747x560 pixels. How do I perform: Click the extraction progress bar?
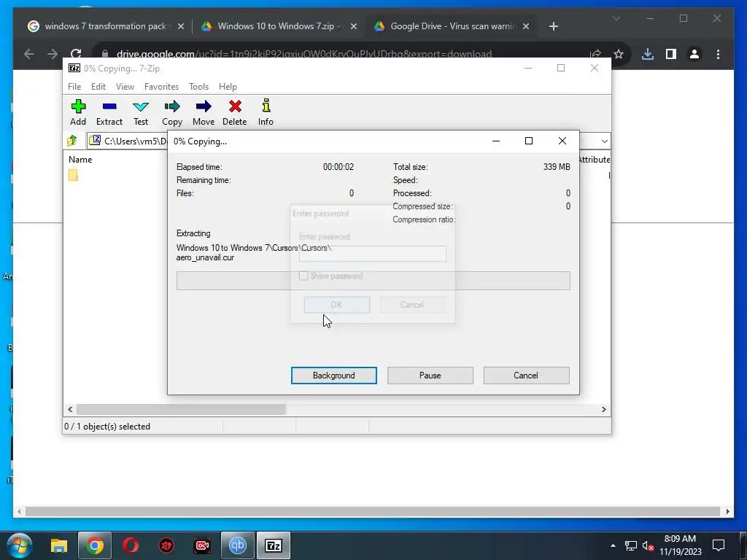[373, 281]
